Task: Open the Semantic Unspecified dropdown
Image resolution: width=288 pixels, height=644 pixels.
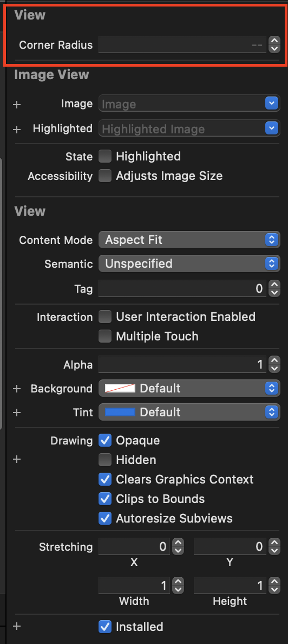Action: pos(189,263)
